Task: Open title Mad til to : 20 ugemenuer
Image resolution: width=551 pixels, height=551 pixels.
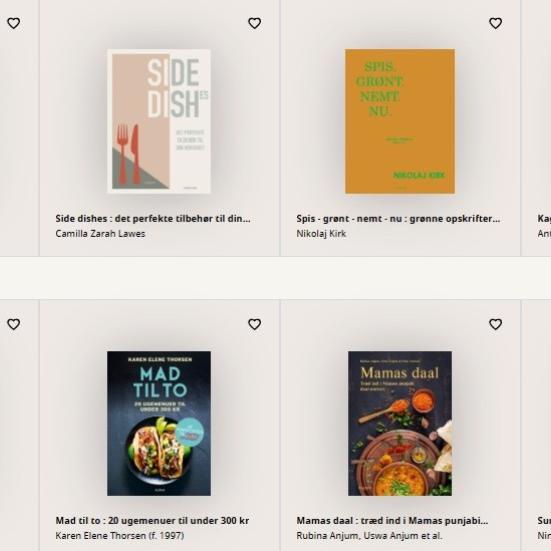Action: point(152,520)
